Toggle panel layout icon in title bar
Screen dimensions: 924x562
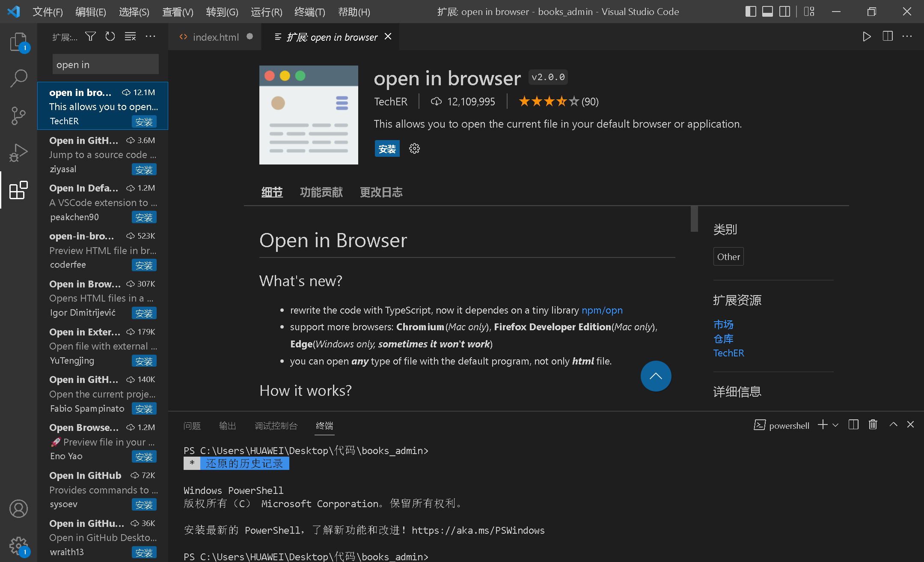pos(768,12)
